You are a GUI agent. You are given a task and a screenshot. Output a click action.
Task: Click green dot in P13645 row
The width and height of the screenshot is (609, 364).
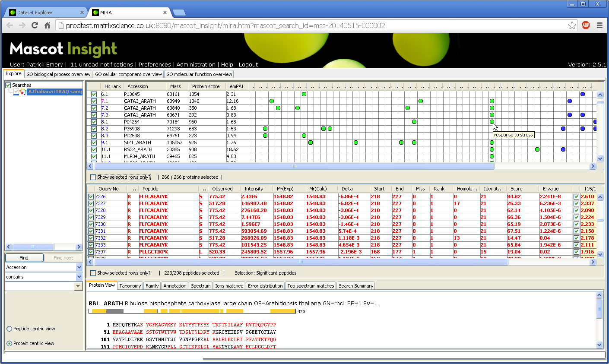tap(304, 94)
